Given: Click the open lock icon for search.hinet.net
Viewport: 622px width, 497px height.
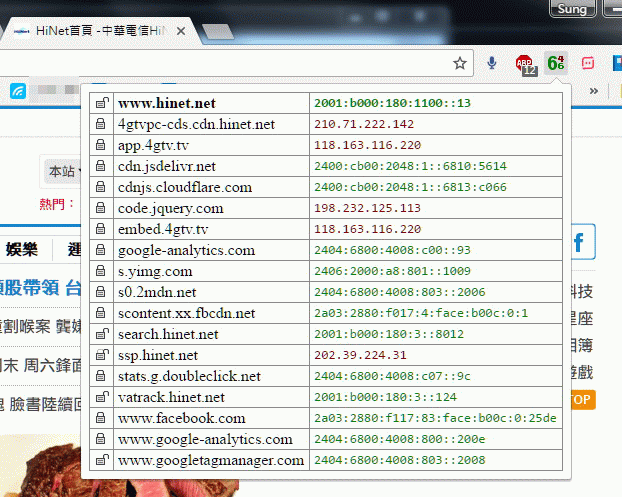Looking at the screenshot, I should [102, 334].
